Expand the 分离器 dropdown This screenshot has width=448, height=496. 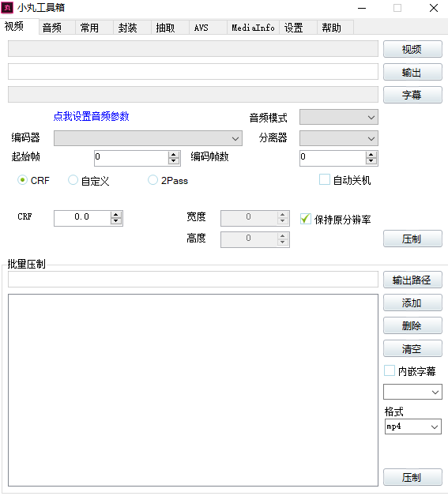[339, 138]
